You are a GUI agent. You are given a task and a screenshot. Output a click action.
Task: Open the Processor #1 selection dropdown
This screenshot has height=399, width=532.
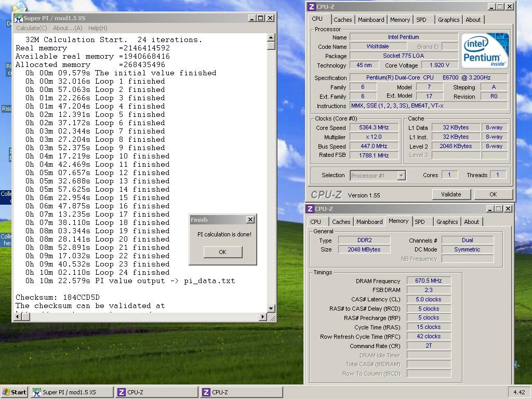(402, 176)
